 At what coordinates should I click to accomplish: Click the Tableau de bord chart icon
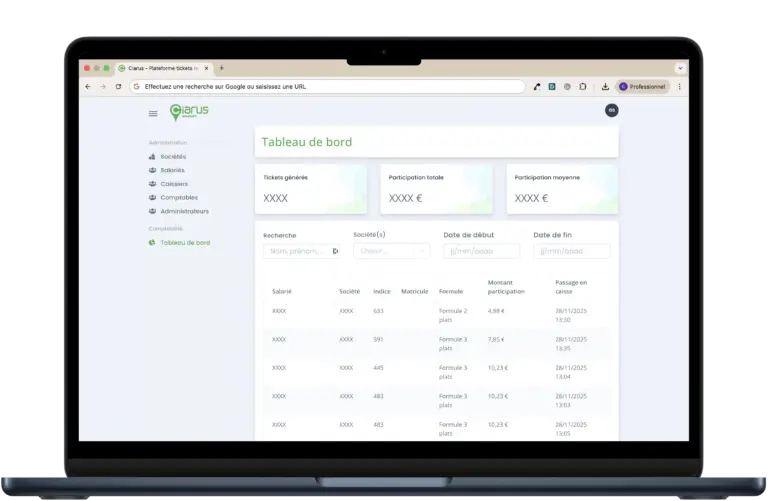click(x=152, y=243)
